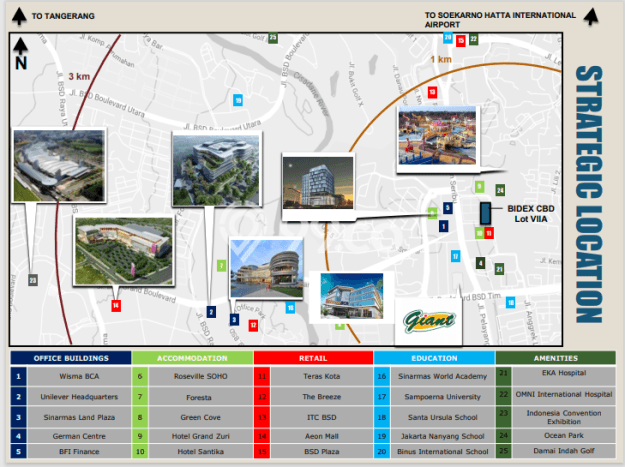Screen dimensions: 625x467
Task: Click dark green marker 24 for Ocean Park
Action: point(500,190)
